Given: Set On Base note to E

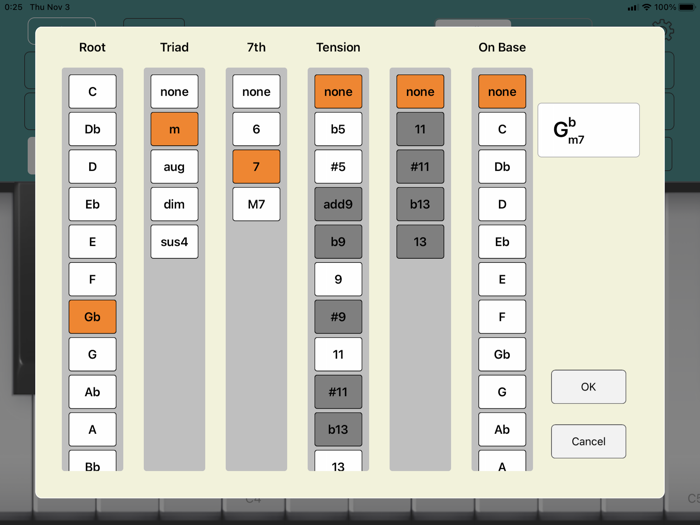Looking at the screenshot, I should (502, 279).
